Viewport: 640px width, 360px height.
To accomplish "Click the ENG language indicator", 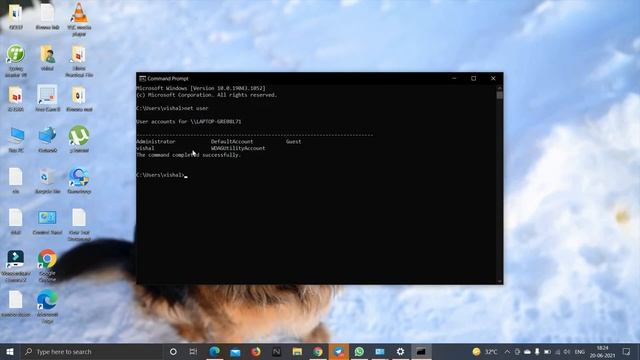I will pos(580,351).
